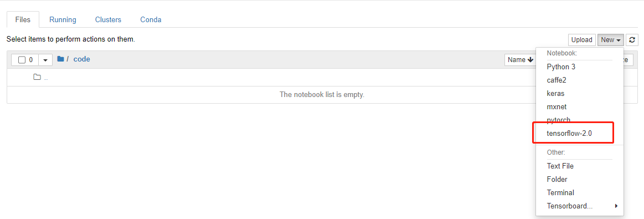Select the Files tab
Image resolution: width=644 pixels, height=219 pixels.
pos(23,20)
